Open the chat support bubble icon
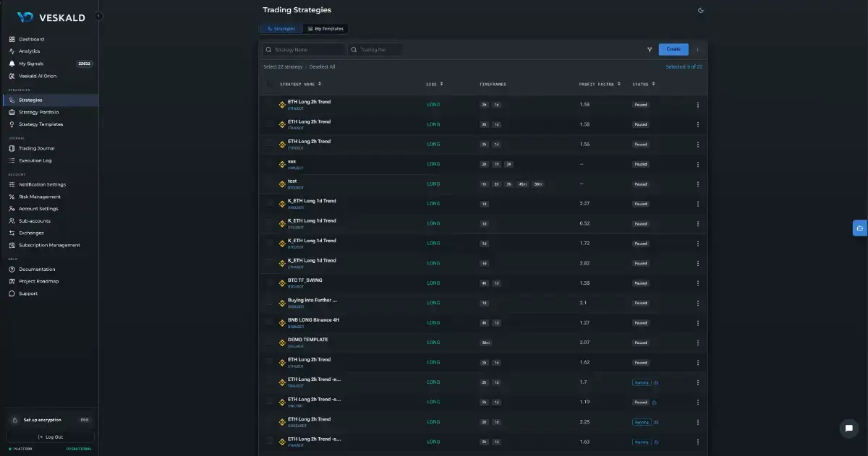Viewport: 868px width, 456px height. click(848, 428)
